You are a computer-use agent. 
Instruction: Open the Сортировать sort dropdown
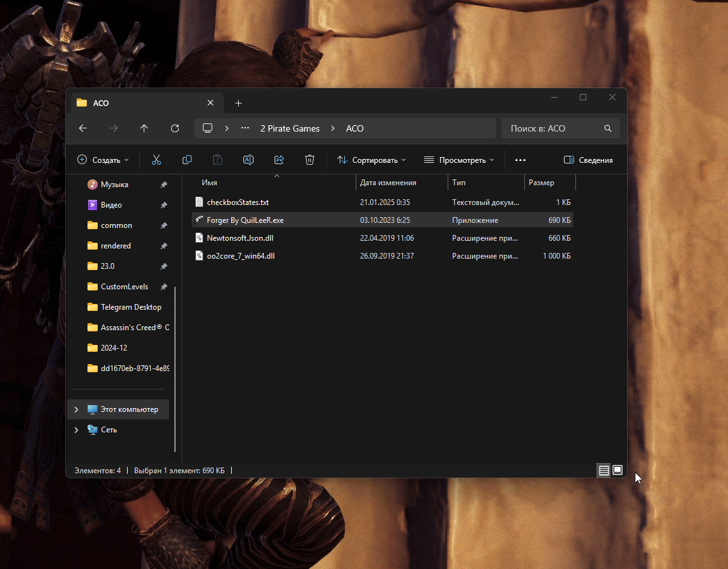[x=372, y=160]
